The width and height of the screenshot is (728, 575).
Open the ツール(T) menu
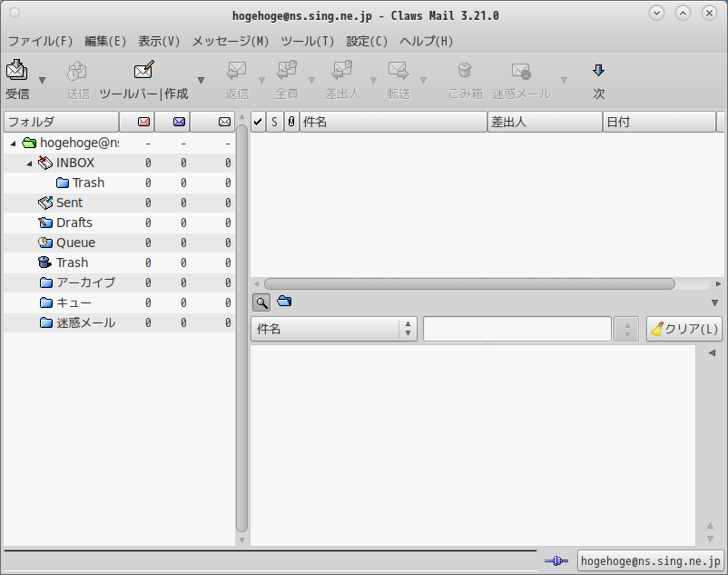coord(308,42)
